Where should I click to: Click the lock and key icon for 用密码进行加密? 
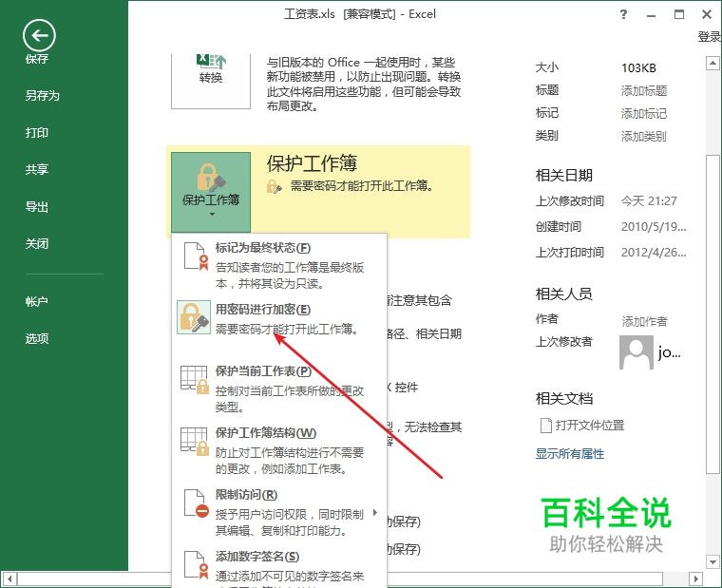tap(194, 316)
